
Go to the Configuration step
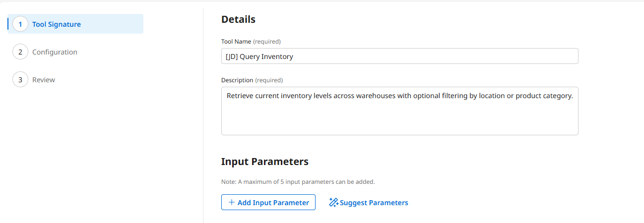[x=55, y=52]
